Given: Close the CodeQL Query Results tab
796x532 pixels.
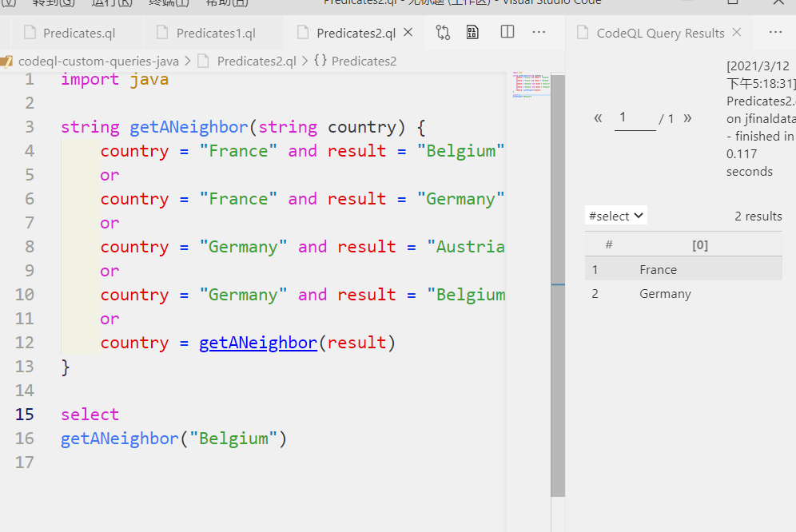Looking at the screenshot, I should tap(737, 33).
